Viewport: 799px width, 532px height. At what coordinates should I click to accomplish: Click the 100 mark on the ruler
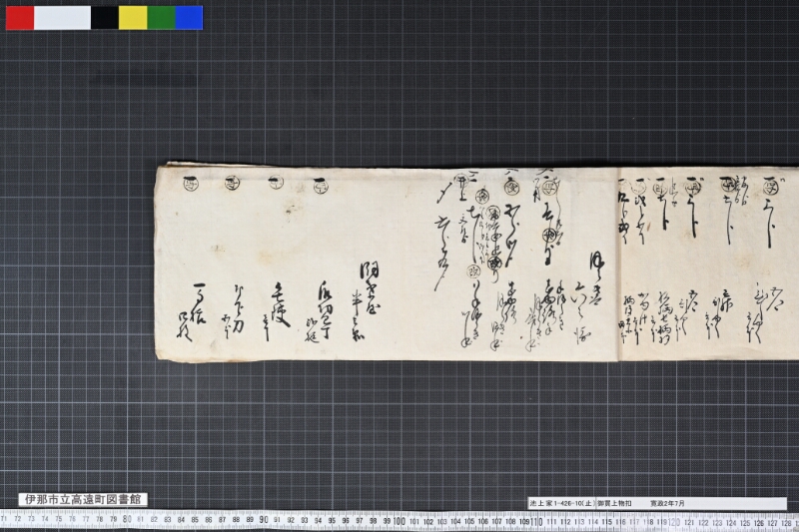click(399, 521)
